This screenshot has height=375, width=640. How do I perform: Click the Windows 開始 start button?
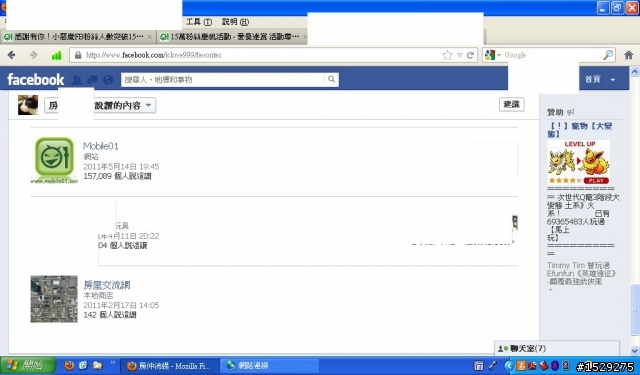tap(28, 365)
